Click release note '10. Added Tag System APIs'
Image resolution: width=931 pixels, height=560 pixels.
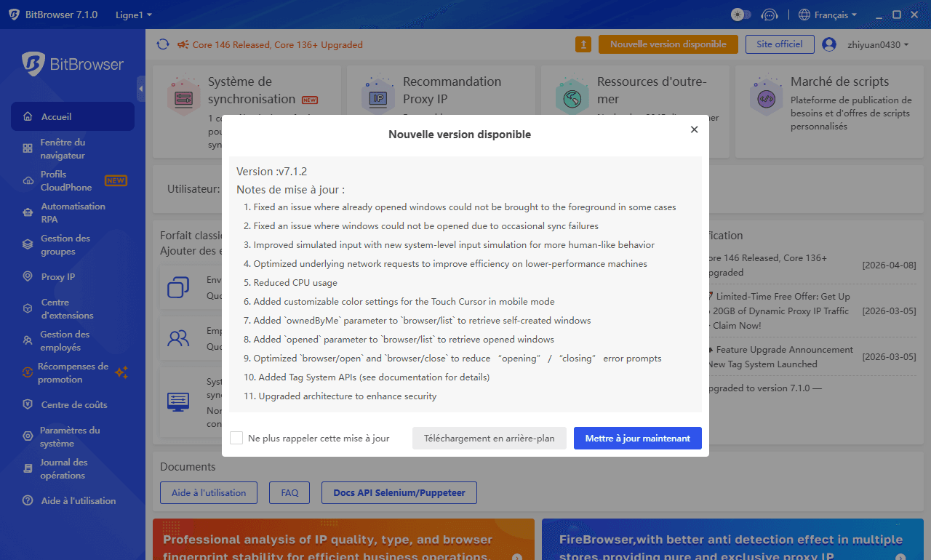367,377
